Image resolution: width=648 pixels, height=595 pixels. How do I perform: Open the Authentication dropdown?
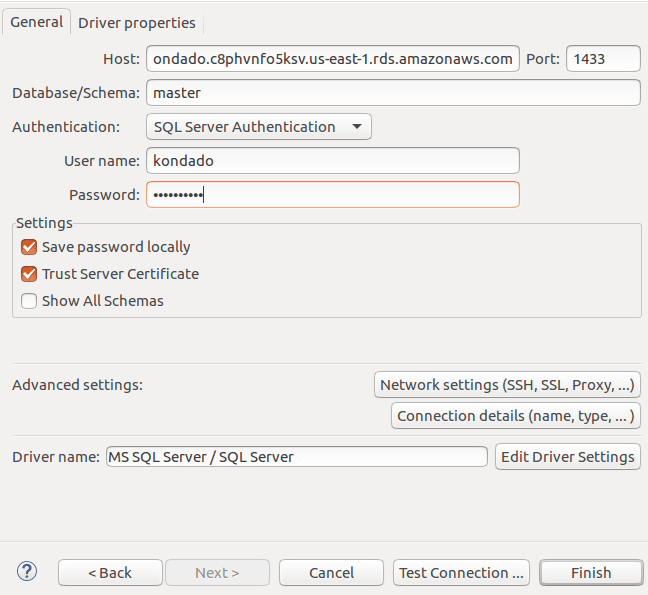258,127
